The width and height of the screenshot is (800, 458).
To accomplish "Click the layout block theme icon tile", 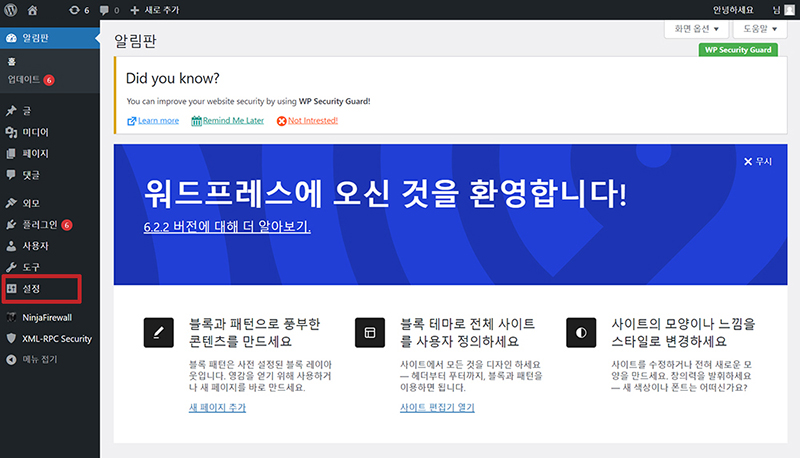I will click(370, 333).
